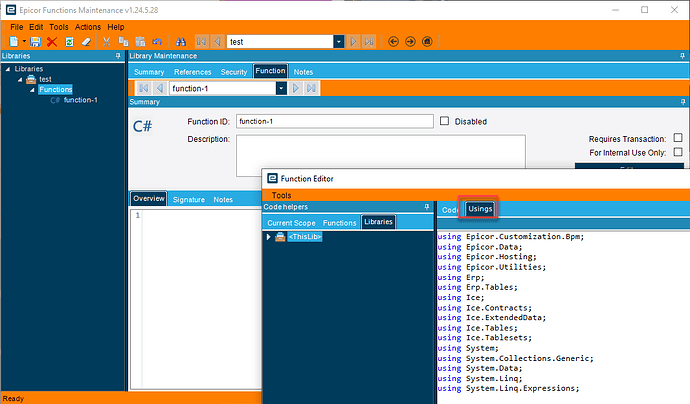Click the 'test' library ID field
The width and height of the screenshot is (690, 404).
(280, 42)
